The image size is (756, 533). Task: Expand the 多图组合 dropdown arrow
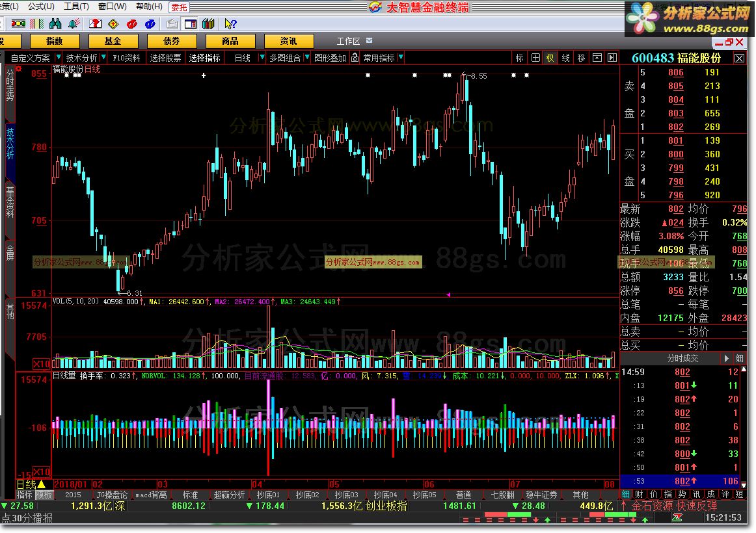(306, 58)
